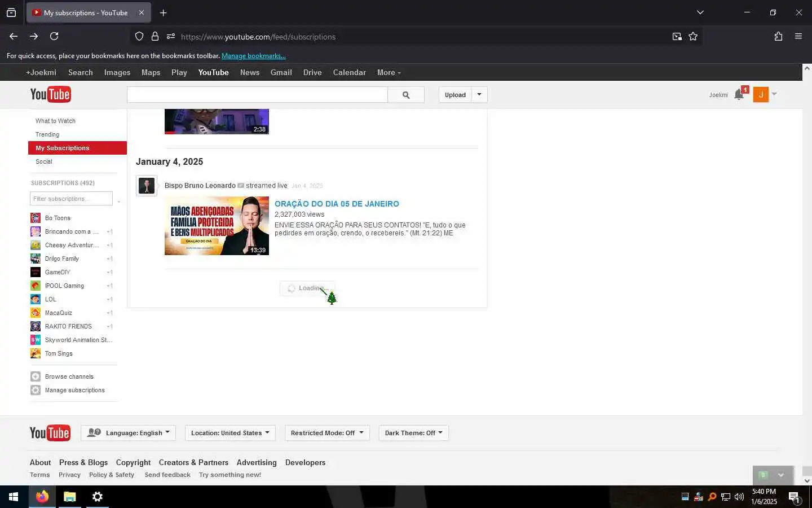The width and height of the screenshot is (812, 508).
Task: Click the Loading more button
Action: 307,288
